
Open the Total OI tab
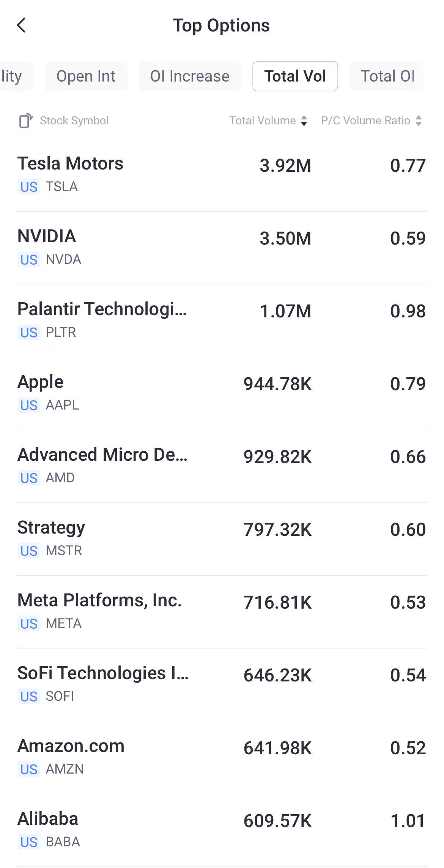387,76
